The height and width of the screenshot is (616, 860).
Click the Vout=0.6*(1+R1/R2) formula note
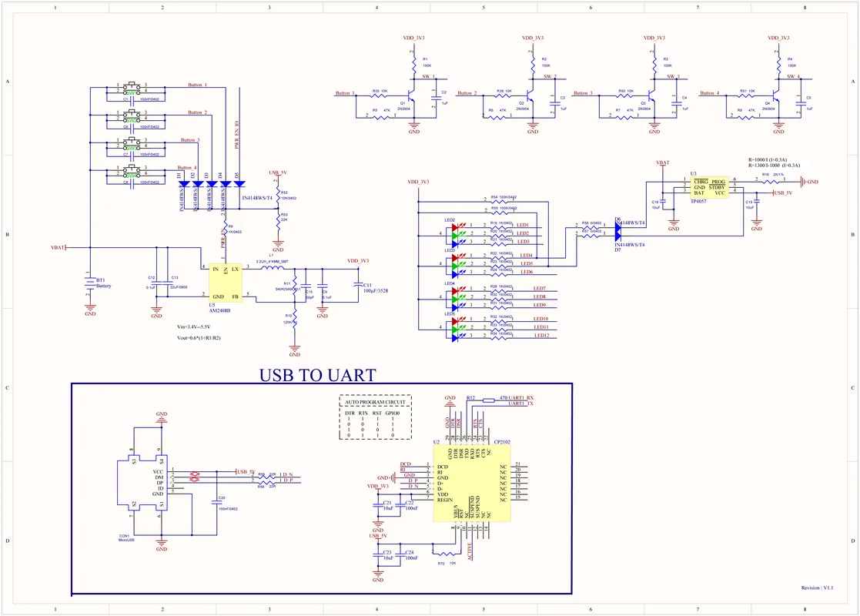coord(199,338)
